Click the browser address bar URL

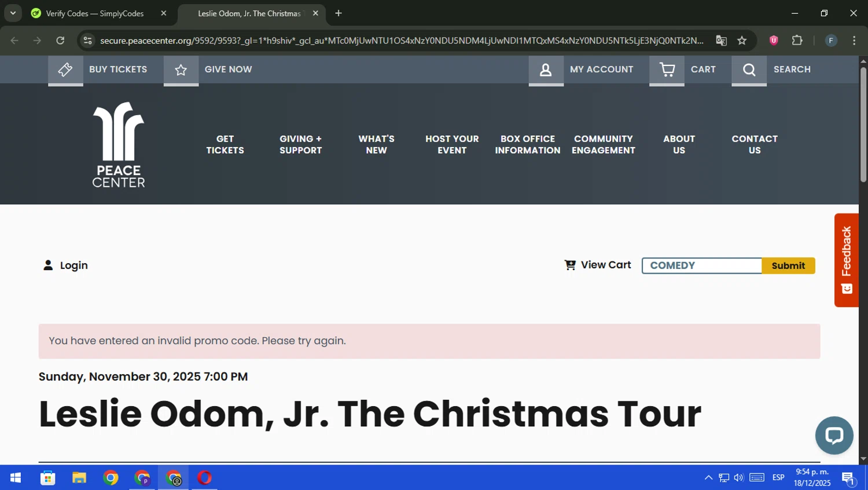(x=402, y=40)
